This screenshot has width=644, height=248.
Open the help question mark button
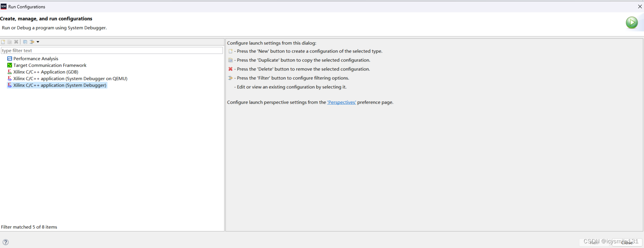5,242
